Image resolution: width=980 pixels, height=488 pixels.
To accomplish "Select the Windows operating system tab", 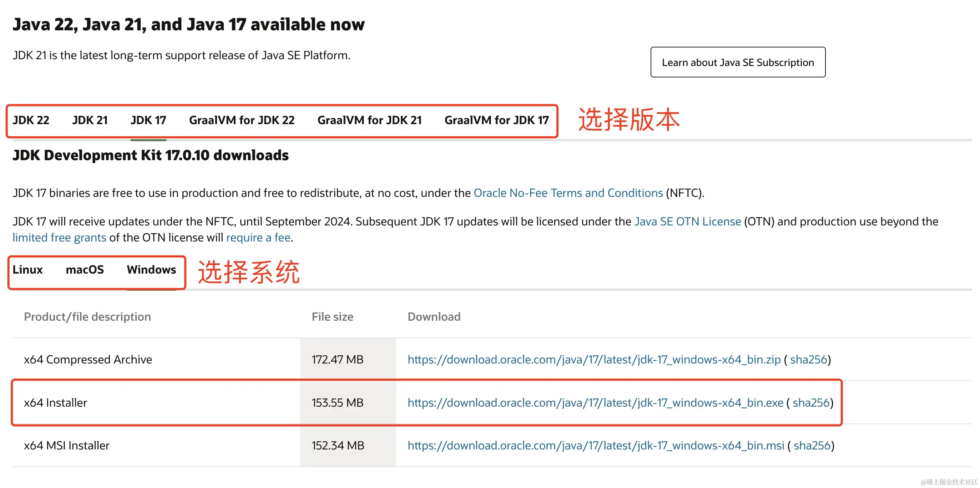I will pyautogui.click(x=151, y=269).
